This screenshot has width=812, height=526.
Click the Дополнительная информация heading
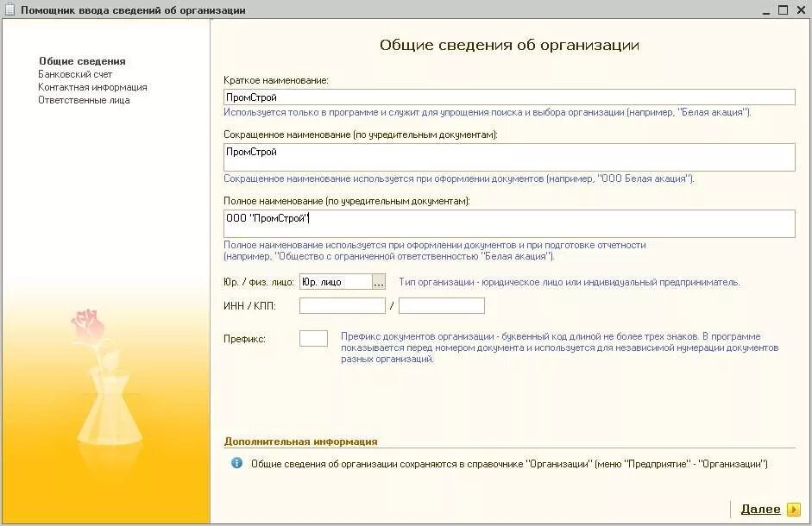pos(301,441)
